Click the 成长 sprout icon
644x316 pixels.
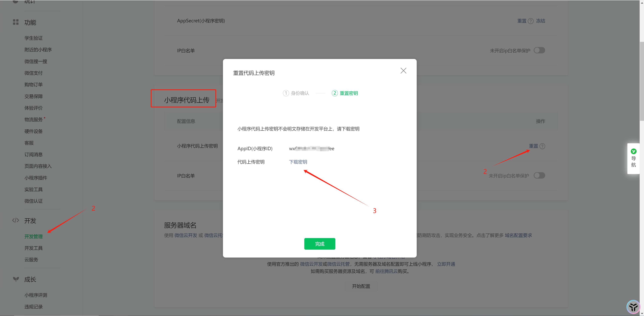[x=16, y=279]
